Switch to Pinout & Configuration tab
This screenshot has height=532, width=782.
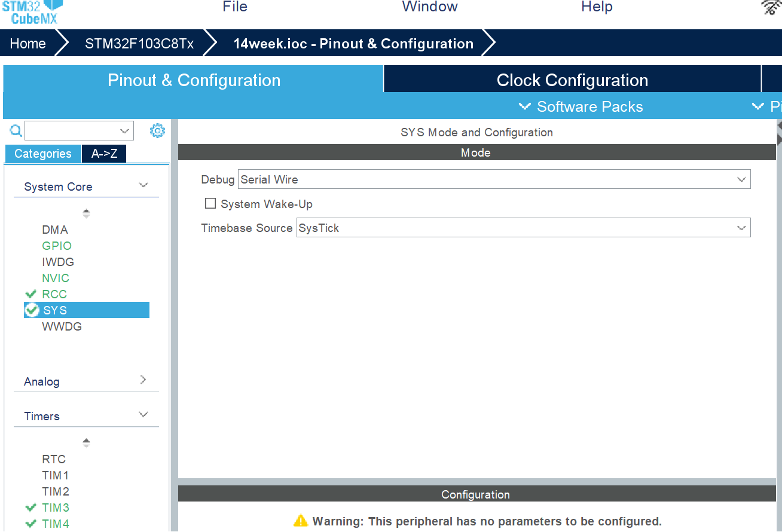(194, 80)
